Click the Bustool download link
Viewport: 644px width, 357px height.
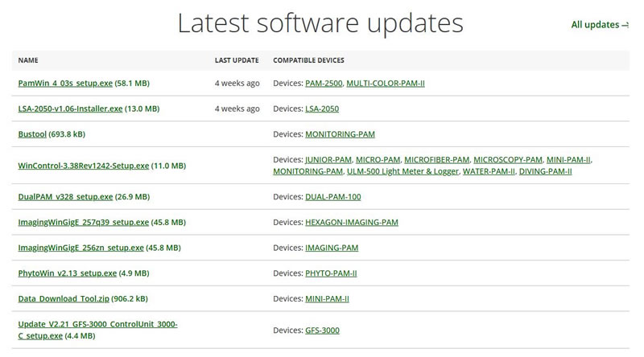(32, 134)
